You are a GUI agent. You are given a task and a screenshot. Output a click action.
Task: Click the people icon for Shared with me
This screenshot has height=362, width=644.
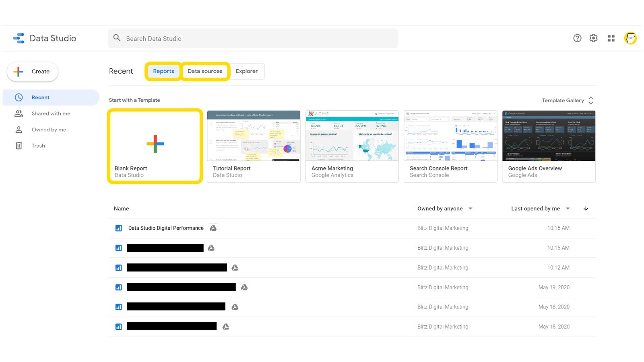[19, 113]
